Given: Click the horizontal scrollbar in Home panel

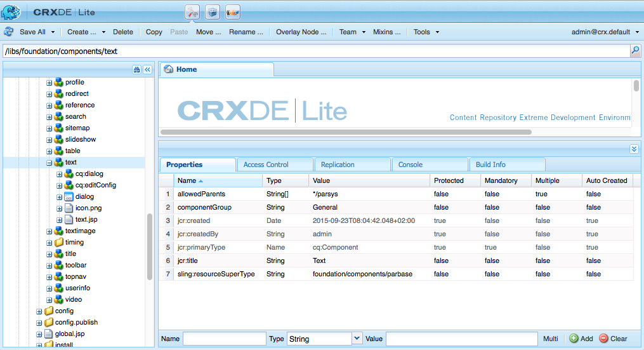Looking at the screenshot, I should [x=346, y=132].
